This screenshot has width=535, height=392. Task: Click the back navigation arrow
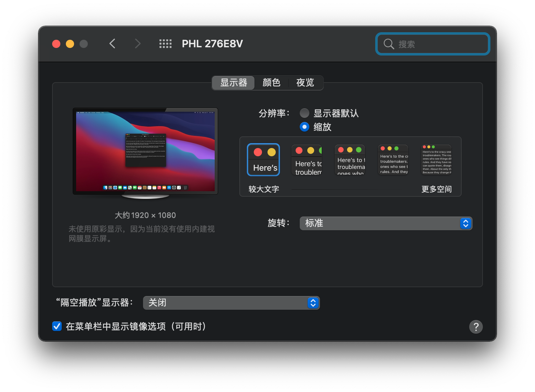(112, 44)
